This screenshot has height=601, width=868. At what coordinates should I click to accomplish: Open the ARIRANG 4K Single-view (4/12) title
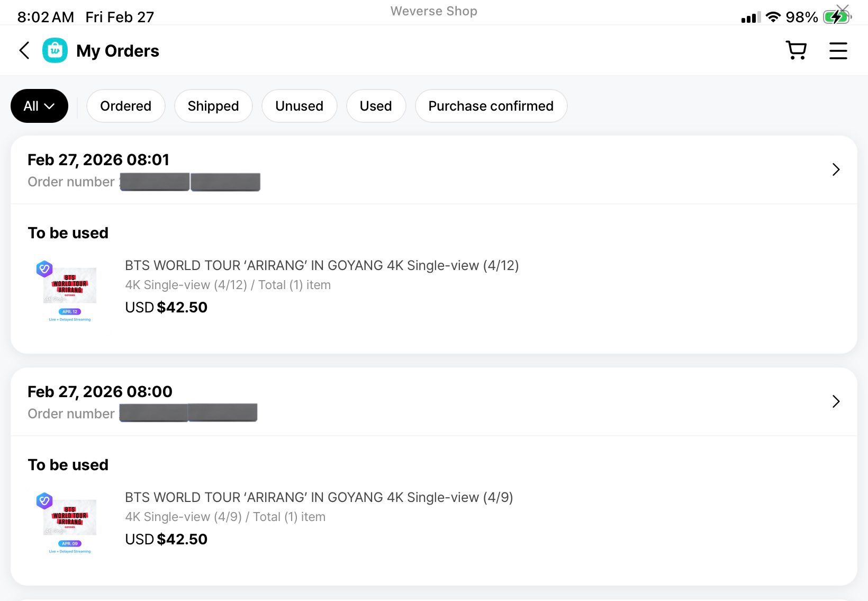322,265
